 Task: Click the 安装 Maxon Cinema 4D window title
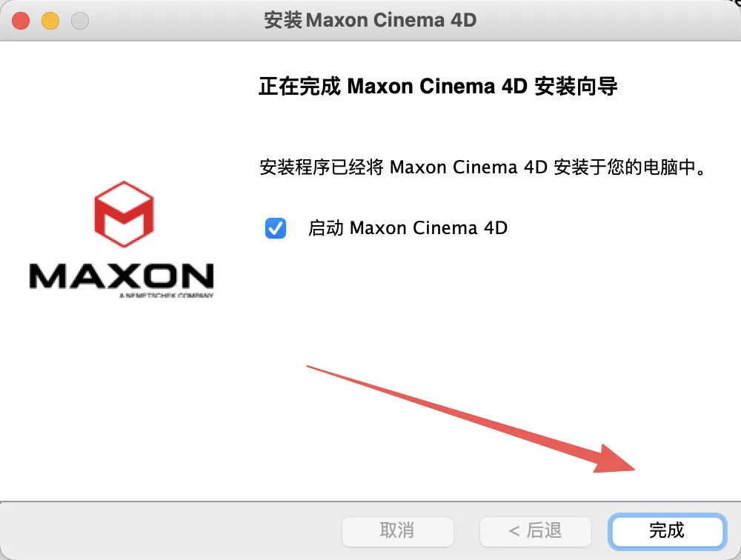(x=370, y=20)
